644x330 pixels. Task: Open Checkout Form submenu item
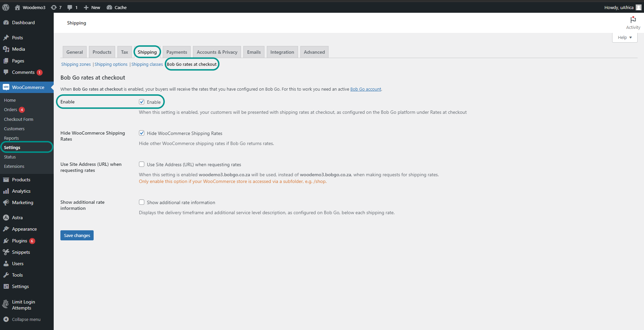(x=18, y=119)
